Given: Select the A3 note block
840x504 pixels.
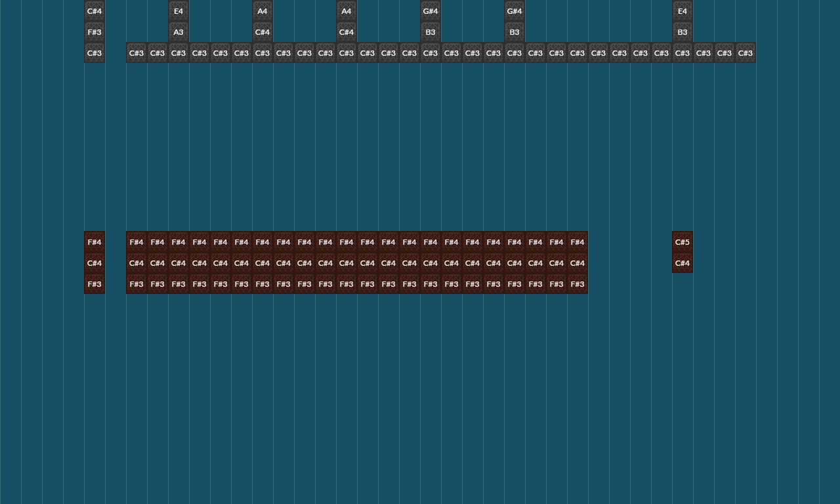Looking at the screenshot, I should 177,31.
